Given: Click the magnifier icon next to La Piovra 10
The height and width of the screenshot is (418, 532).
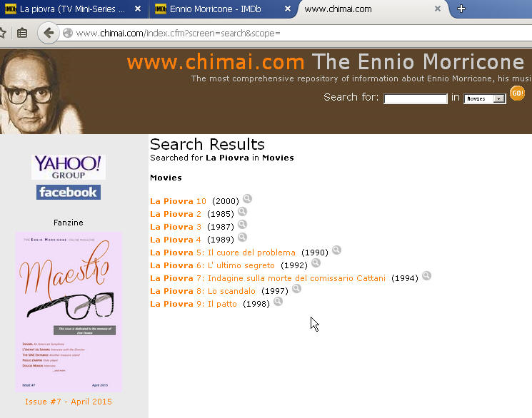Looking at the screenshot, I should click(247, 199).
